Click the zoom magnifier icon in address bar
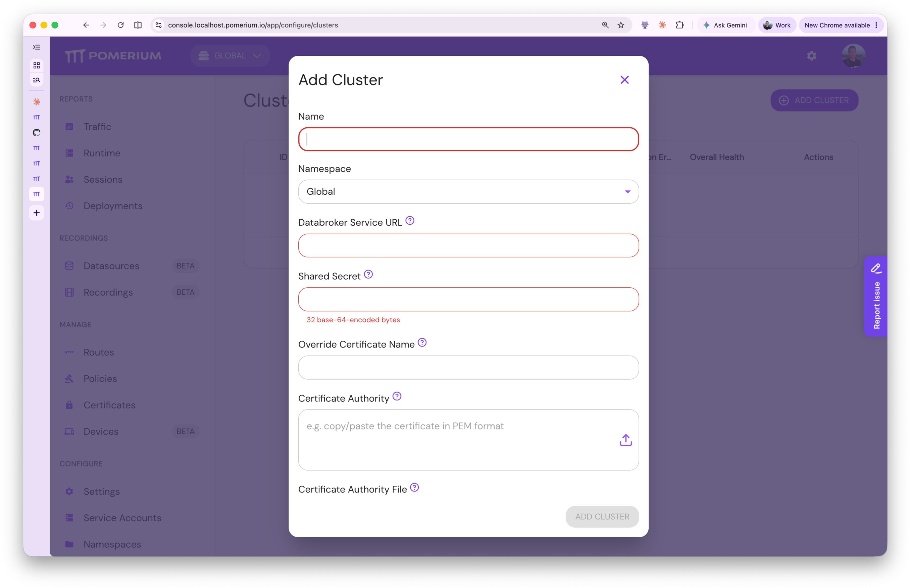 [x=605, y=25]
